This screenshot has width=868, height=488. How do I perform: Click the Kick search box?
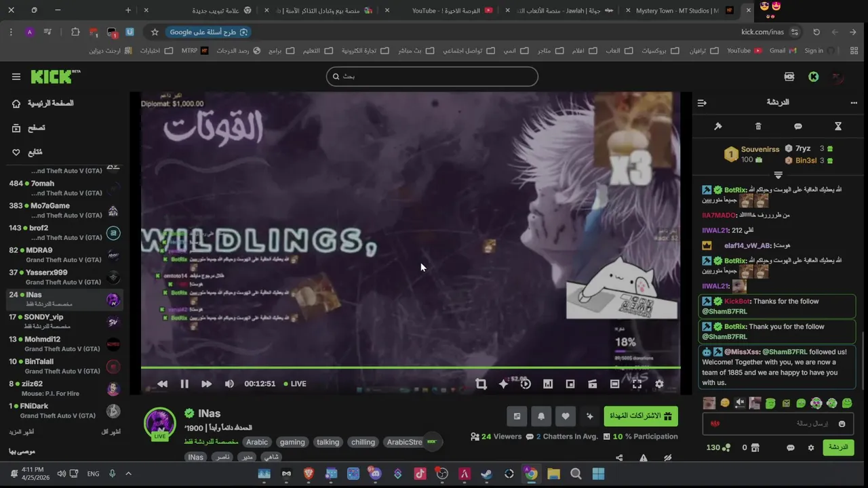(432, 77)
